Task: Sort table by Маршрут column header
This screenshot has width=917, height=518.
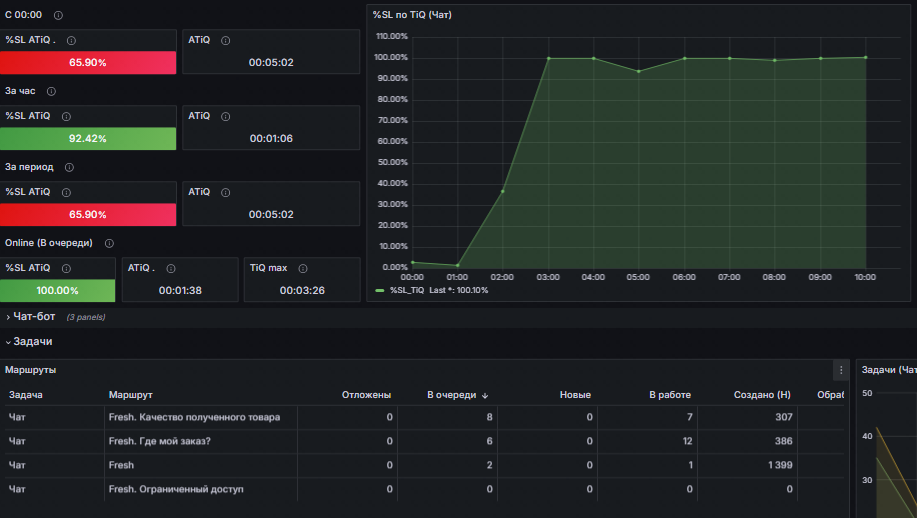Action: point(130,395)
